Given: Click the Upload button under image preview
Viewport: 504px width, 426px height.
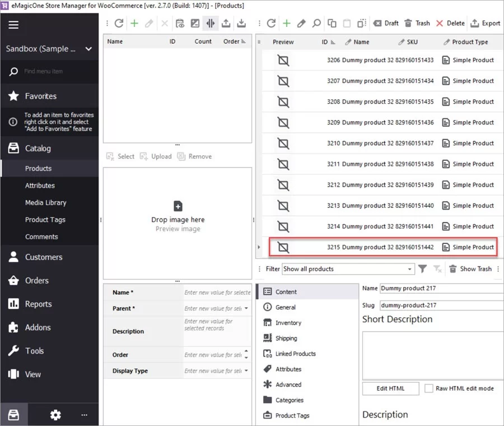Looking at the screenshot, I should (156, 156).
